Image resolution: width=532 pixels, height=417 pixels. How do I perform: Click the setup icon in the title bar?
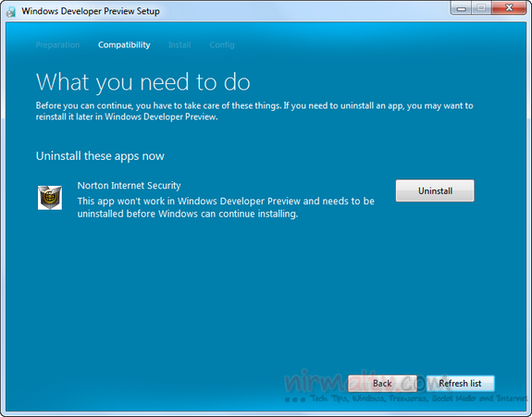11,12
